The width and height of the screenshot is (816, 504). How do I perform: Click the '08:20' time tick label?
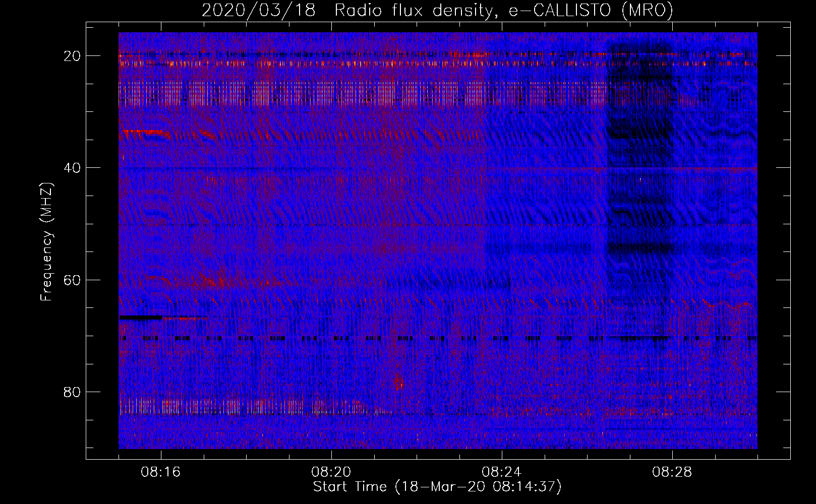coord(331,472)
